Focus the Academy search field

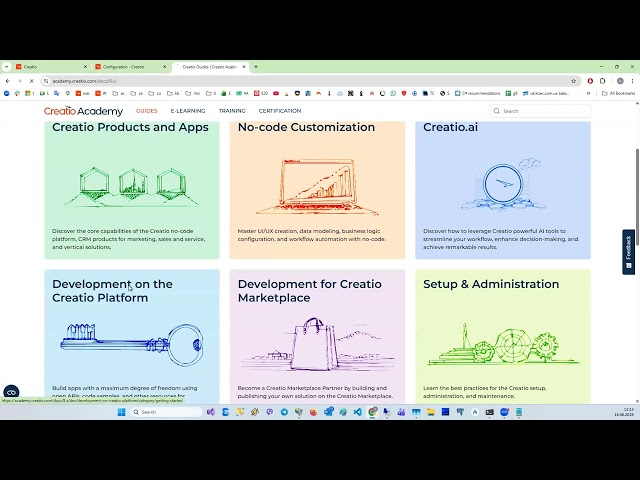point(540,111)
